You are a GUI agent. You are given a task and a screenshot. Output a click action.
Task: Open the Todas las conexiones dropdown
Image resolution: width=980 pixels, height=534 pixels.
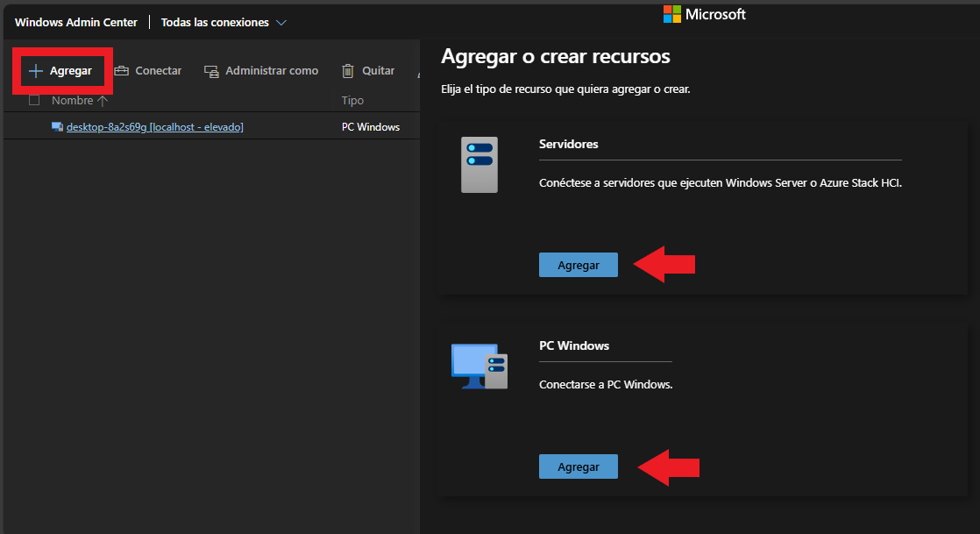tap(224, 23)
